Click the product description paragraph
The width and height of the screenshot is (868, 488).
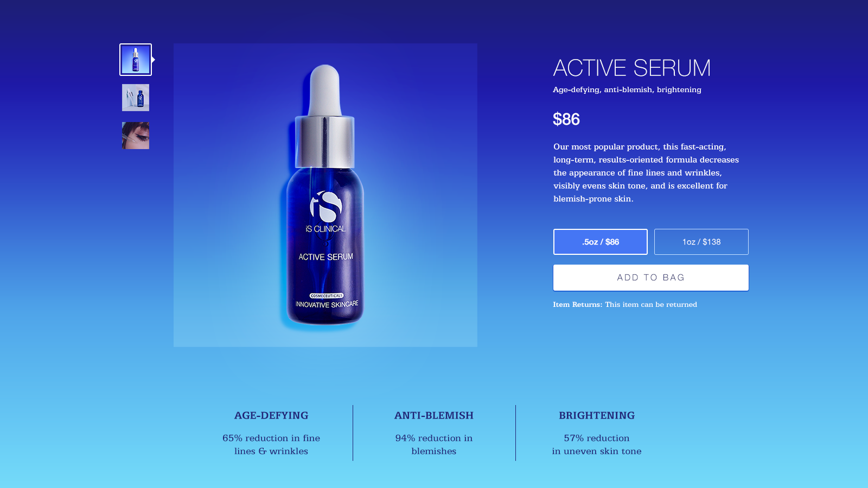point(646,172)
